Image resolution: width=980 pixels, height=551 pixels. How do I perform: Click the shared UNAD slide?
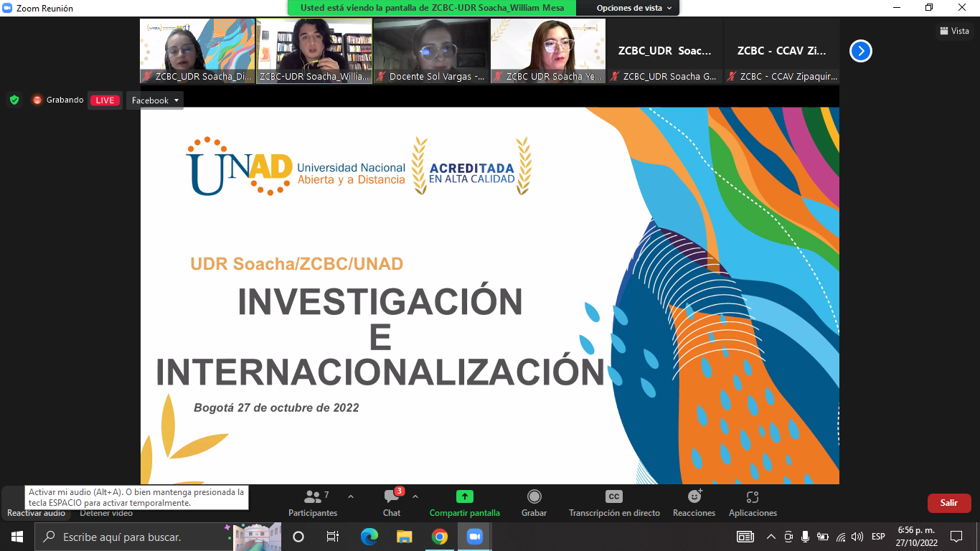(x=490, y=296)
